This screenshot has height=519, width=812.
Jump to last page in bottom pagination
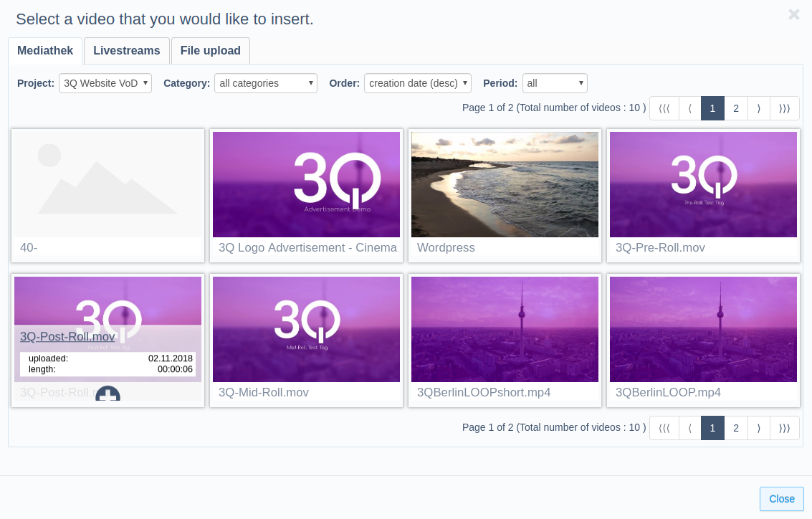(785, 428)
